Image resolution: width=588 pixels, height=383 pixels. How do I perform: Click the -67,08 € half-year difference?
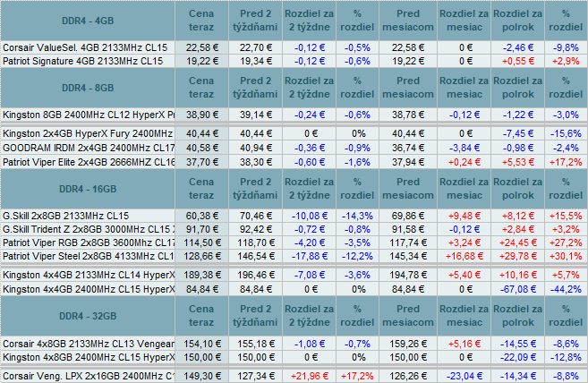pyautogui.click(x=518, y=290)
